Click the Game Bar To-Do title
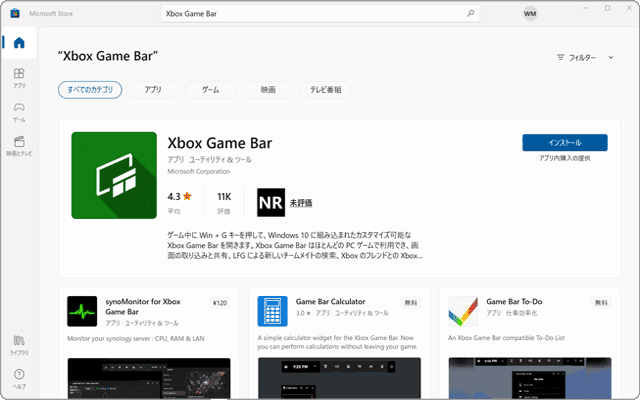Image resolution: width=640 pixels, height=400 pixels. click(514, 302)
